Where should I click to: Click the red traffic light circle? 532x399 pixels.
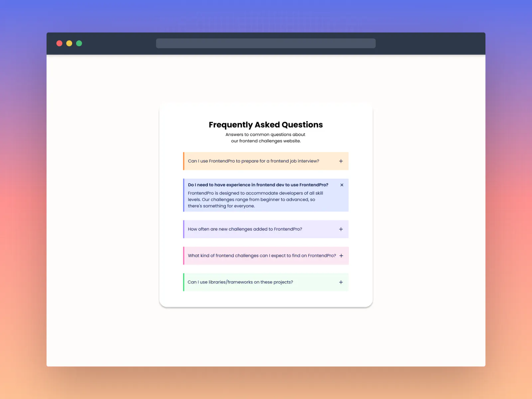point(60,43)
